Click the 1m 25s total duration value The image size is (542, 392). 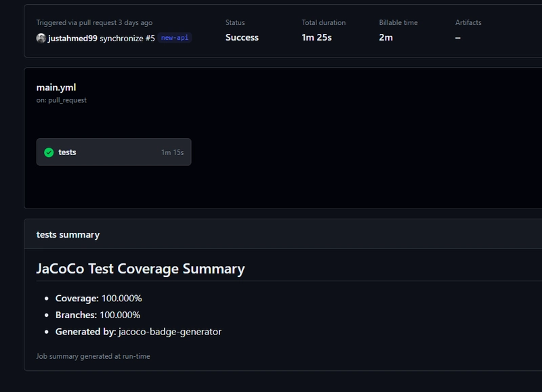(318, 37)
